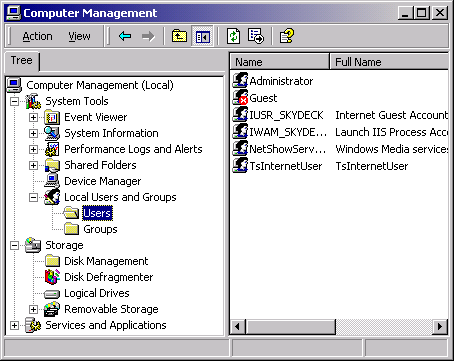Collapse the System Tools node
Image resolution: width=454 pixels, height=361 pixels.
click(x=14, y=101)
